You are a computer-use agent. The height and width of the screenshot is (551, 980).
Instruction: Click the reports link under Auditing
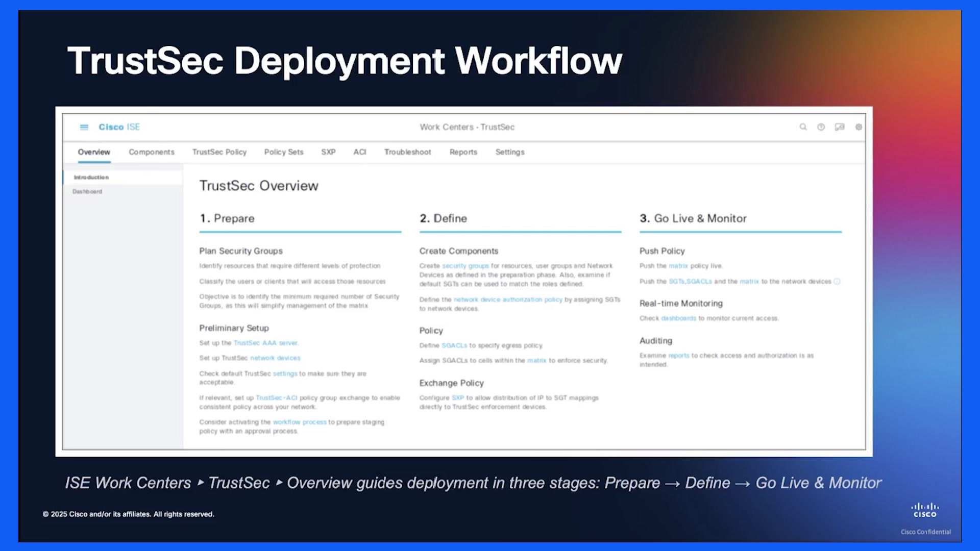coord(678,356)
